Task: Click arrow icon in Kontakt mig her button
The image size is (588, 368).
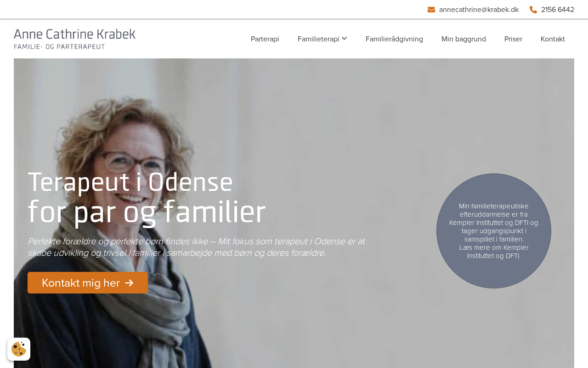Action: [129, 283]
